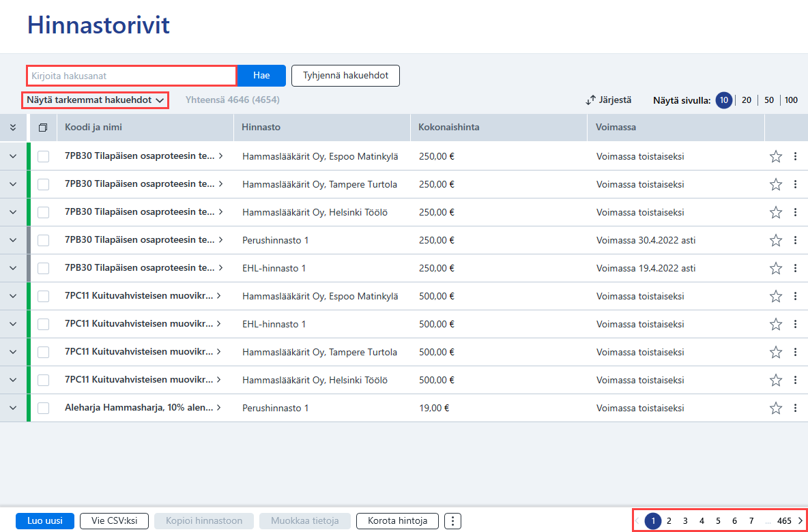The width and height of the screenshot is (808, 532).
Task: Mark the first Espoo Matinkylä row's star
Action: click(775, 157)
